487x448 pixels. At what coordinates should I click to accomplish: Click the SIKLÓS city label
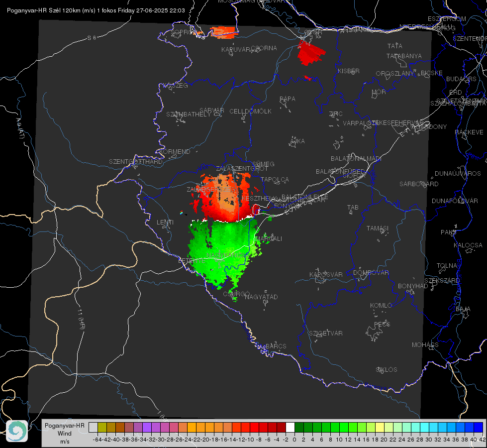387,370
